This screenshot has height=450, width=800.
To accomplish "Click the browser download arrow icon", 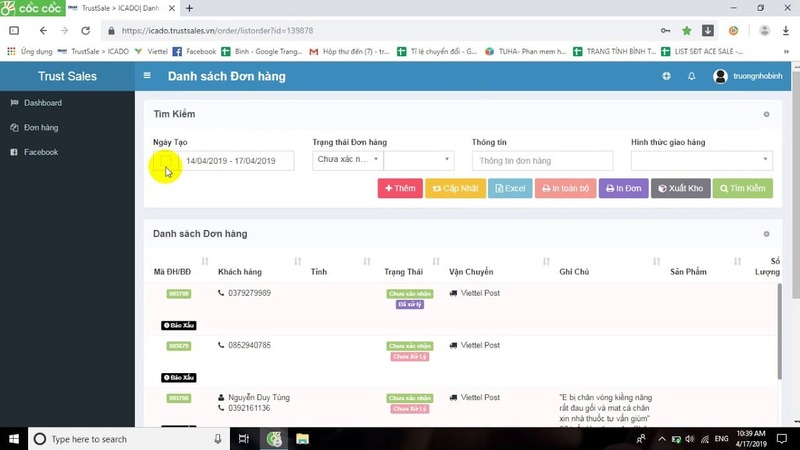I will click(708, 31).
